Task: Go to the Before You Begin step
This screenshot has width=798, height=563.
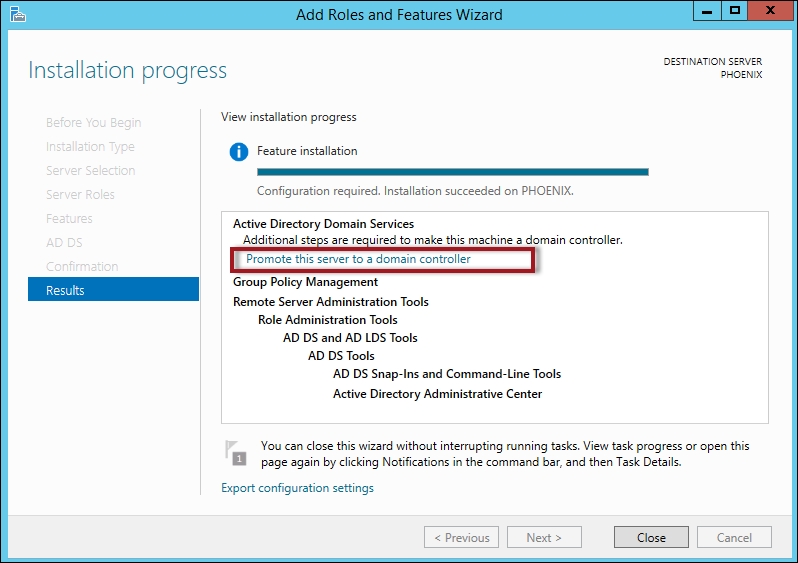Action: tap(93, 122)
